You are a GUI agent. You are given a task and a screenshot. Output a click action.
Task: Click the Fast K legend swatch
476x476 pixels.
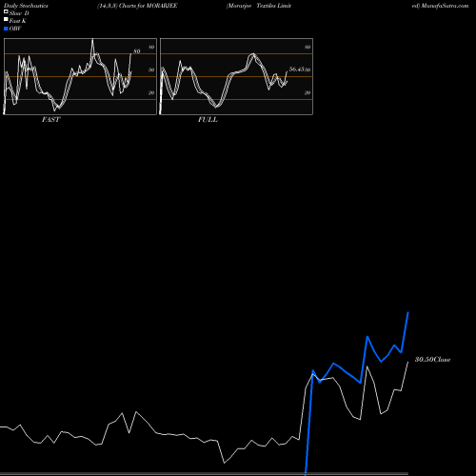6,19
